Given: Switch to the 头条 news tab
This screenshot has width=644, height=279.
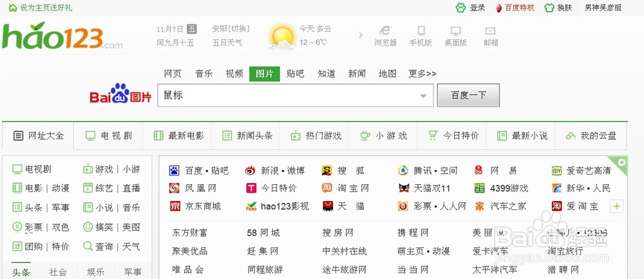Looking at the screenshot, I should pos(21,272).
